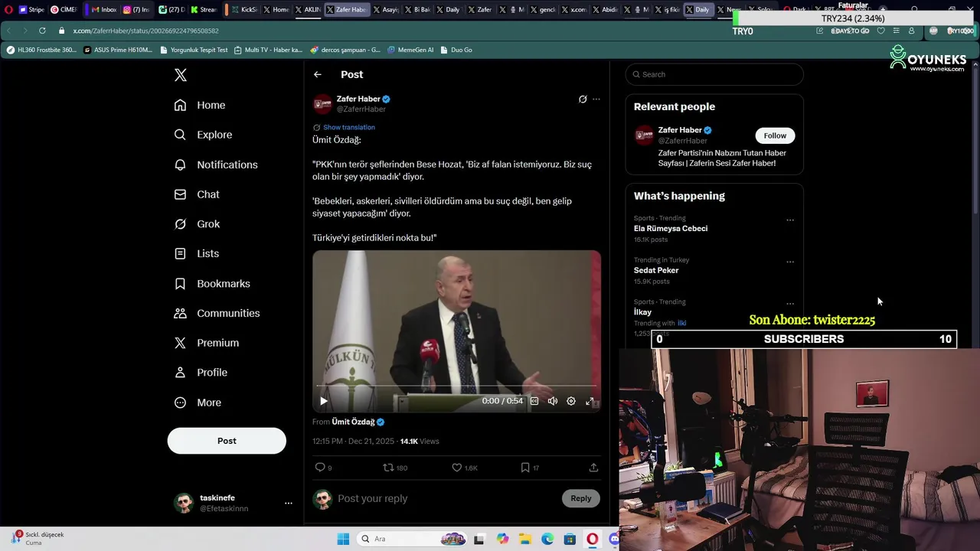Open ASUS Prime H610M bookmark

click(x=118, y=50)
